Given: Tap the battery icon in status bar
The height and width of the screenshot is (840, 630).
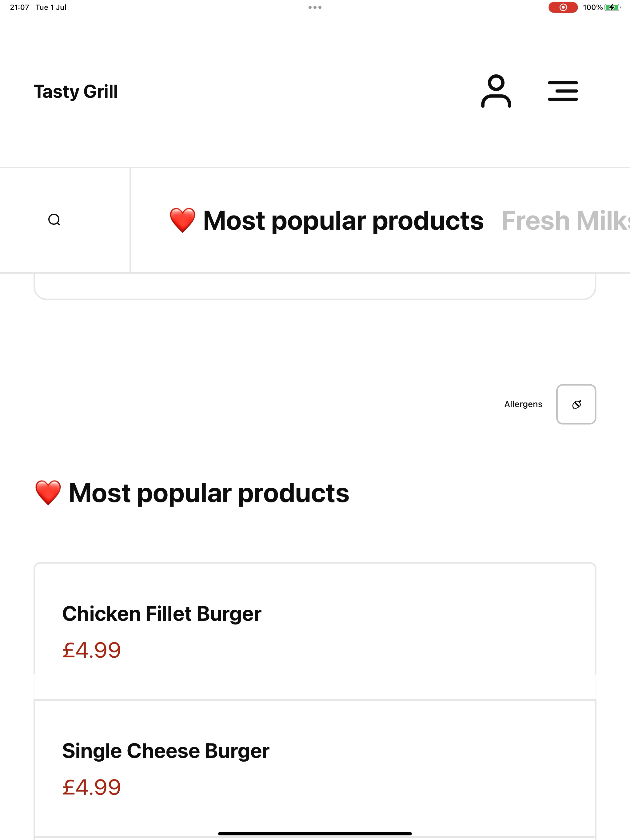Looking at the screenshot, I should pos(612,7).
